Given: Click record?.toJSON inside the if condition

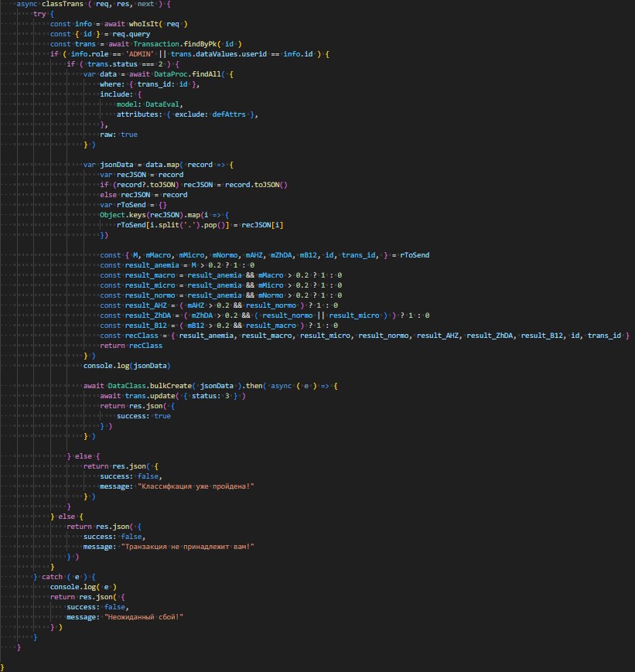Looking at the screenshot, I should coord(145,185).
